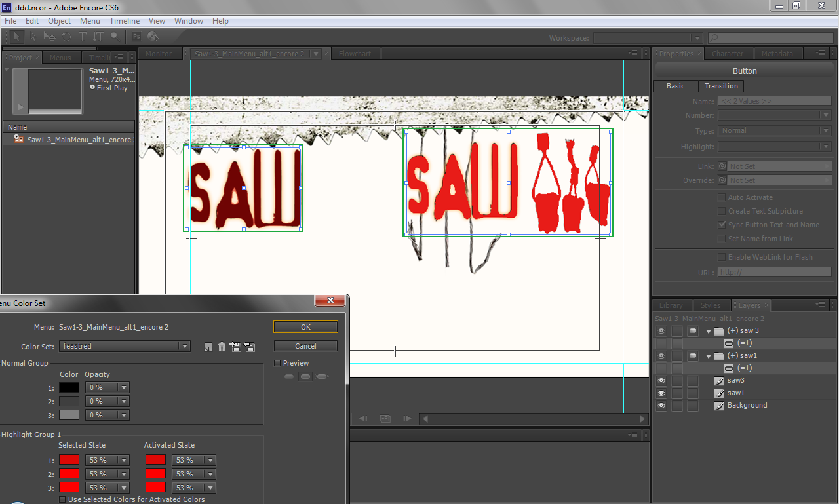The width and height of the screenshot is (839, 504).
Task: Collapse the (+) saw 3 layer folder
Action: [709, 331]
